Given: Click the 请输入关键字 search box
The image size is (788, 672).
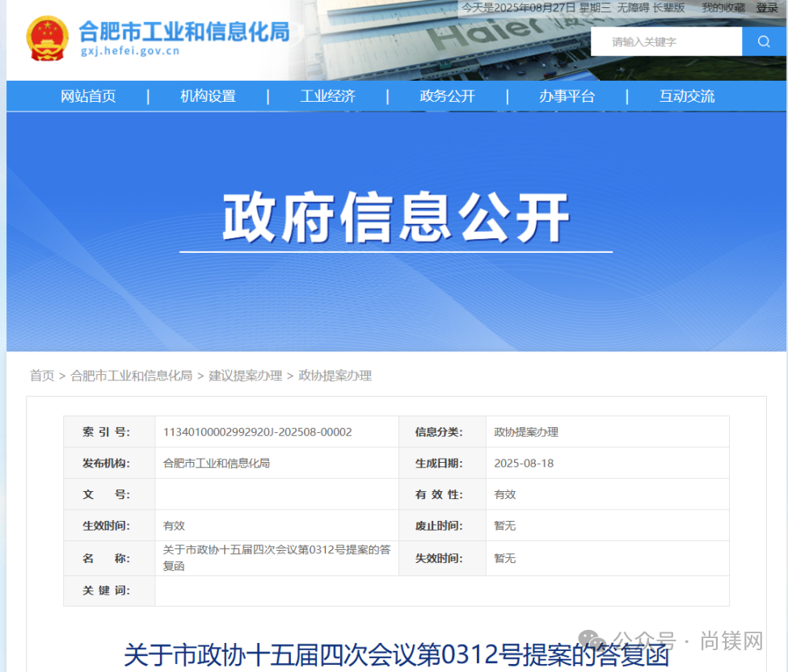Looking at the screenshot, I should (x=665, y=41).
